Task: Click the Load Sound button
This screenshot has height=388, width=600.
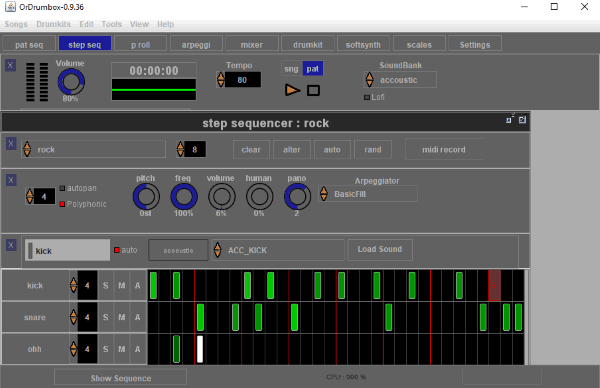Action: 380,249
